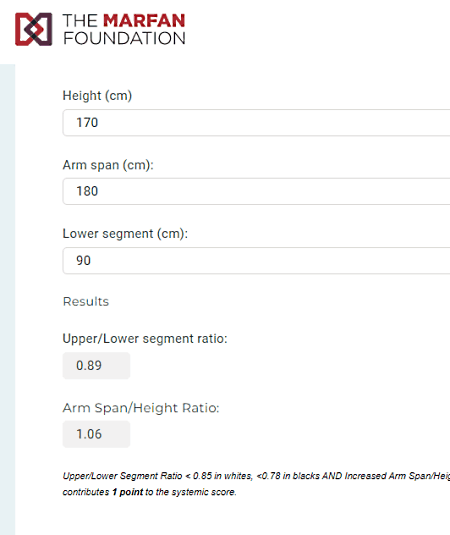Click the light blue left margin strip
This screenshot has width=450, height=535.
8,299
